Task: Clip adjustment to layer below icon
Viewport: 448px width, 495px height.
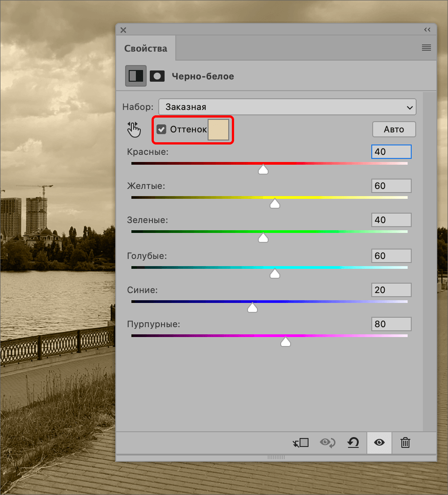Action: pyautogui.click(x=300, y=443)
